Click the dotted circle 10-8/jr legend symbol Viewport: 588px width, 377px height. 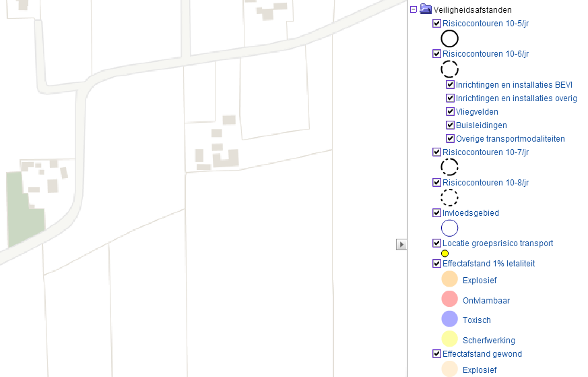point(449,198)
